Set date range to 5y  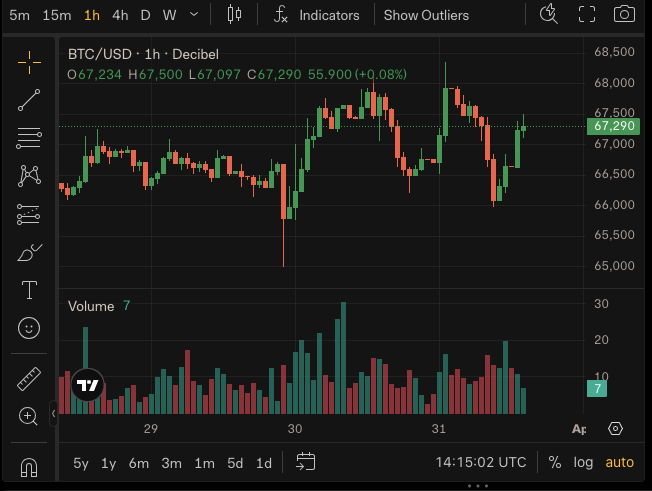[81, 463]
